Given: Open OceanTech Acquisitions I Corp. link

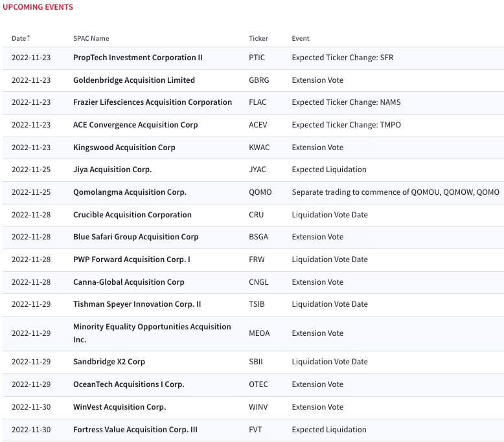Looking at the screenshot, I should click(x=128, y=384).
